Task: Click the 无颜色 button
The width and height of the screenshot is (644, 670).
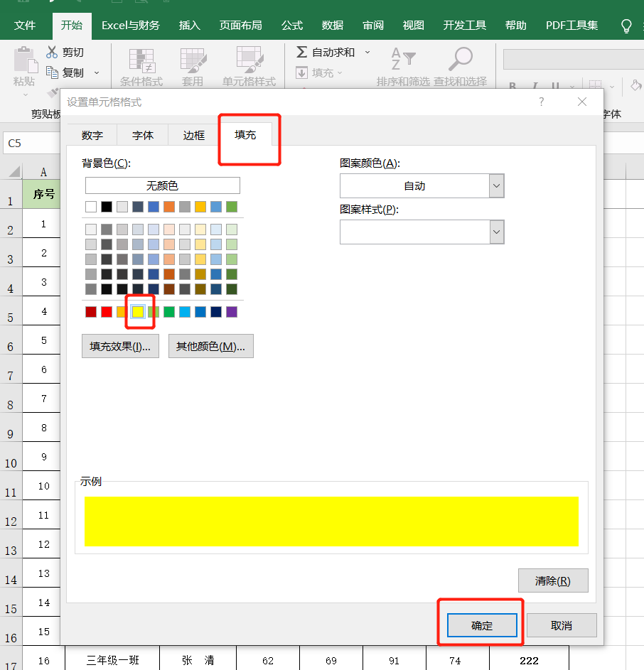Action: pyautogui.click(x=163, y=185)
